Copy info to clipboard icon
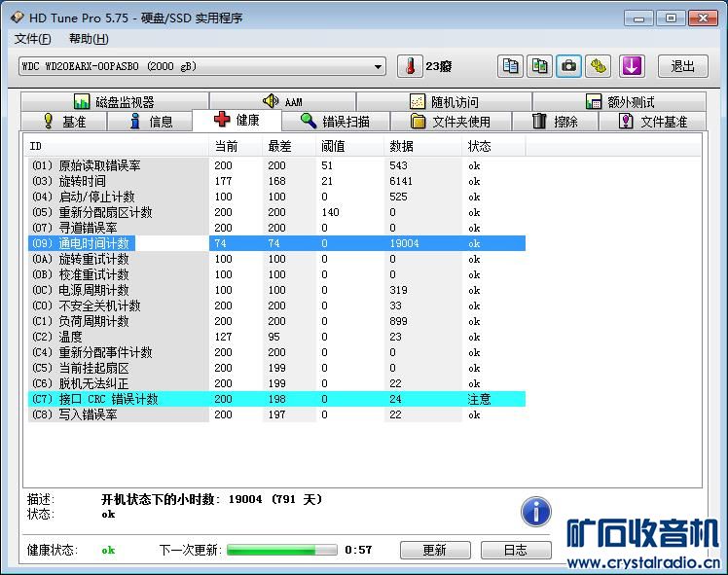The height and width of the screenshot is (575, 728). click(510, 66)
